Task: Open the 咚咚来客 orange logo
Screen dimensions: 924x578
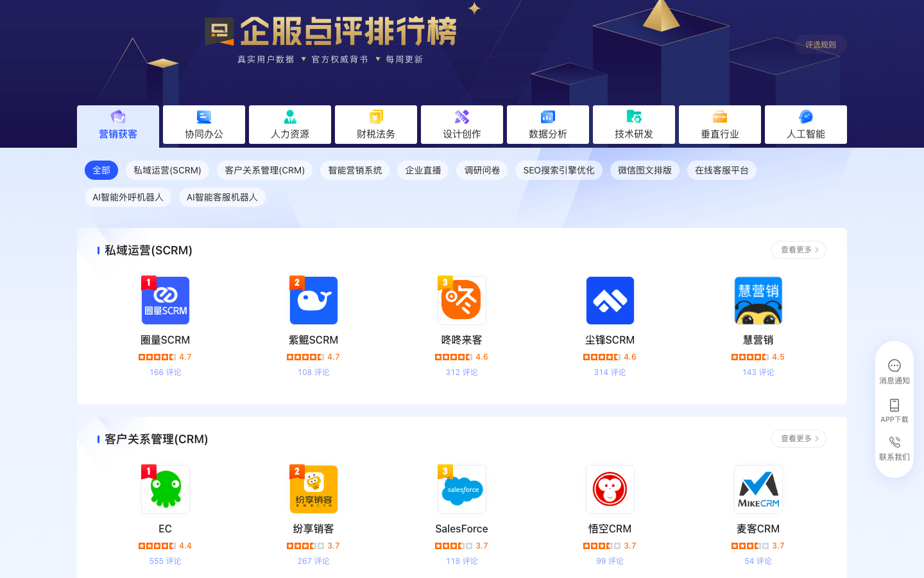Action: click(462, 301)
